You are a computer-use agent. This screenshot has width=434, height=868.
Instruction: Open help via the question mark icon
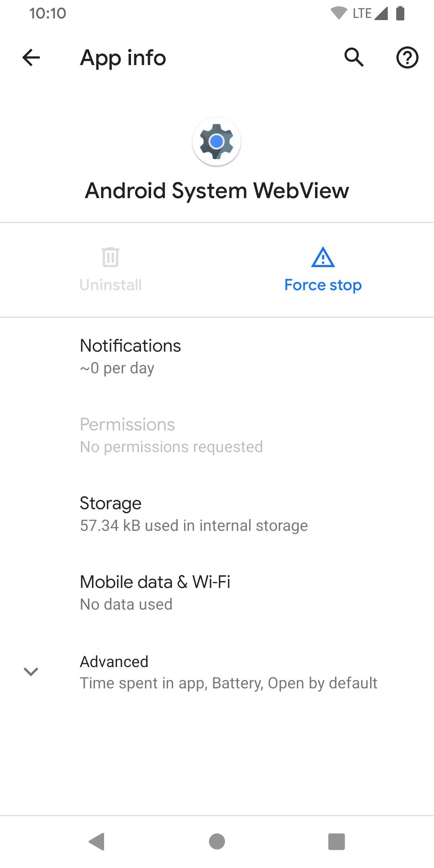click(x=407, y=57)
